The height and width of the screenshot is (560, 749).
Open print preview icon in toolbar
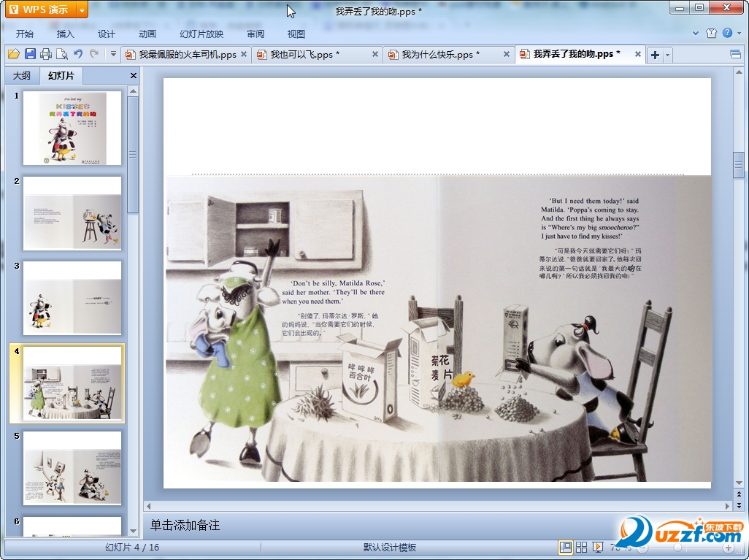point(61,54)
